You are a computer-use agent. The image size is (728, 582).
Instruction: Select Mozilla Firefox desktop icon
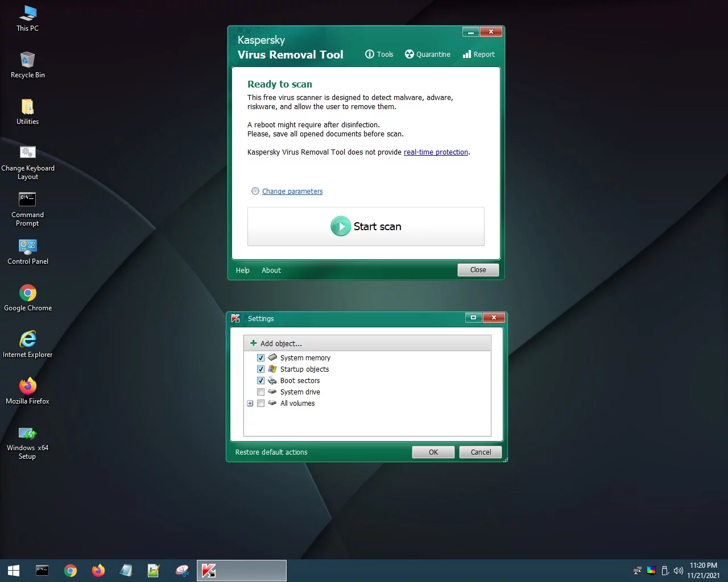(x=28, y=392)
